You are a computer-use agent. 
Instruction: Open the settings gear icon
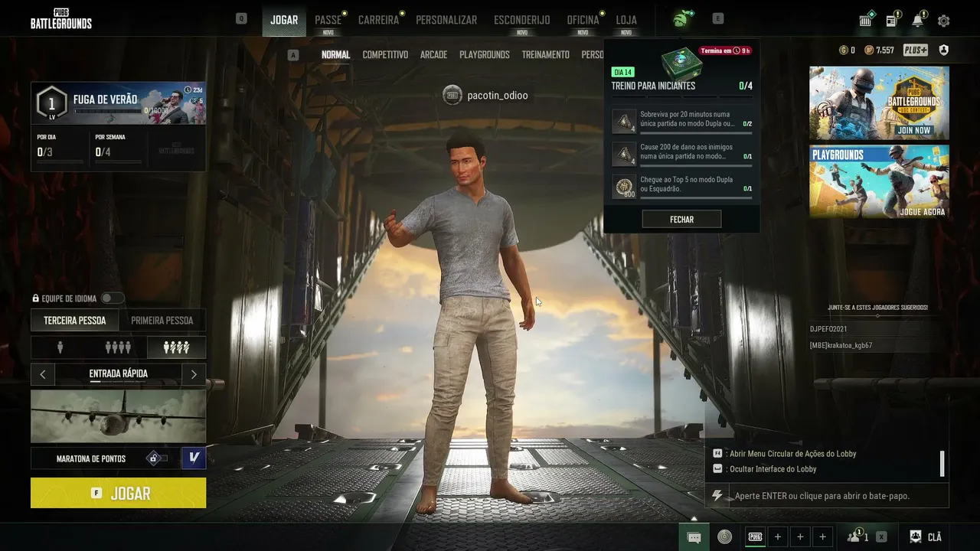(x=943, y=21)
